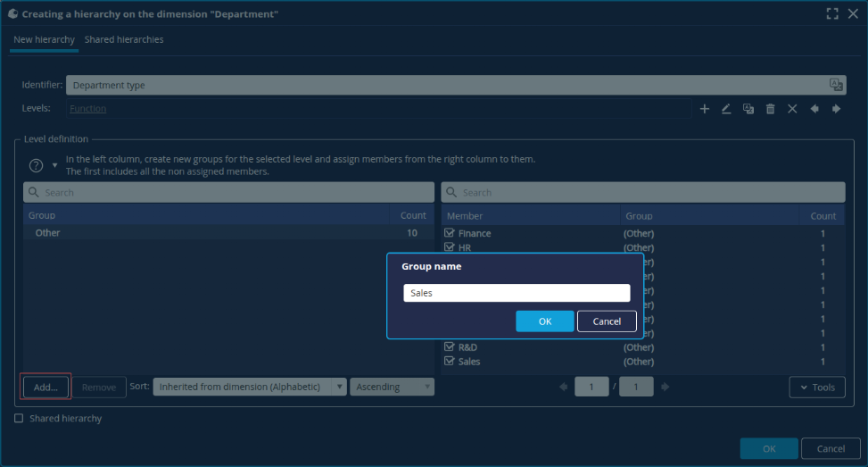Viewport: 868px width, 467px height.
Task: Click the pencil edit level icon
Action: [726, 109]
